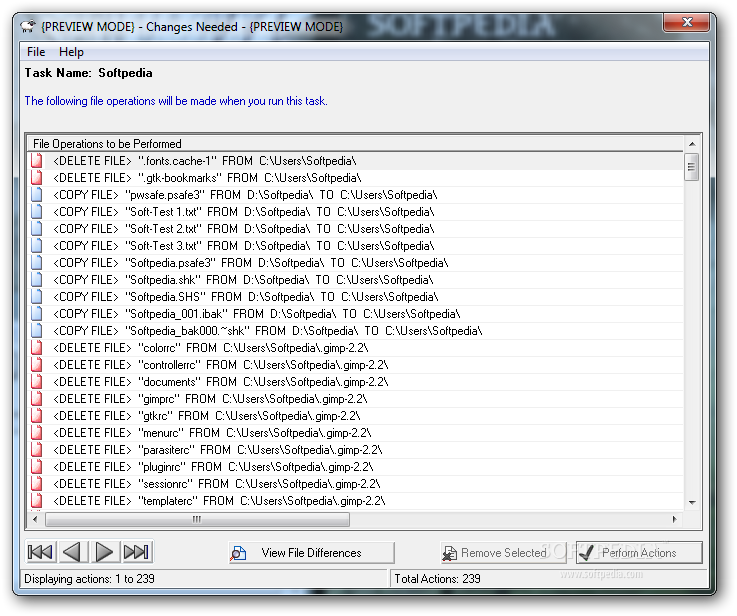Click red file icon for gimprc
The width and height of the screenshot is (737, 616).
tap(37, 398)
